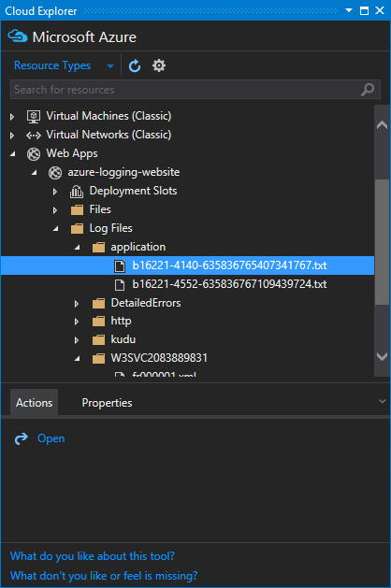
Task: Click the Open action arrow icon
Action: [x=22, y=438]
